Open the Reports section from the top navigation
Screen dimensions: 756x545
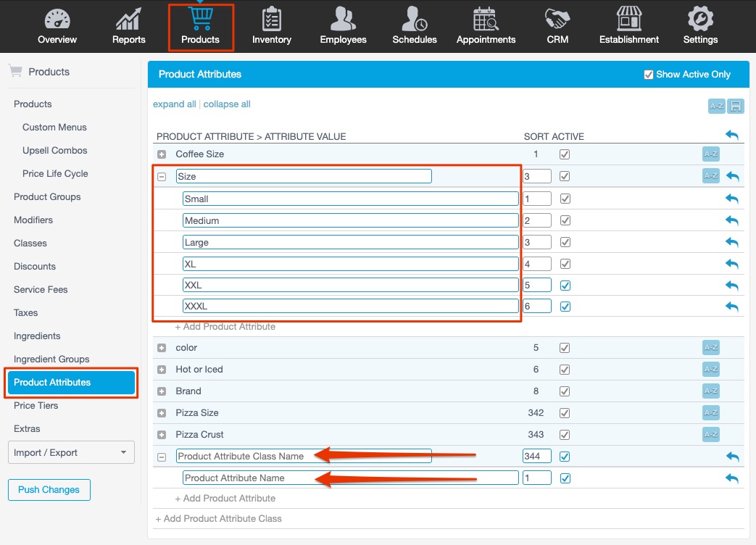click(x=128, y=25)
